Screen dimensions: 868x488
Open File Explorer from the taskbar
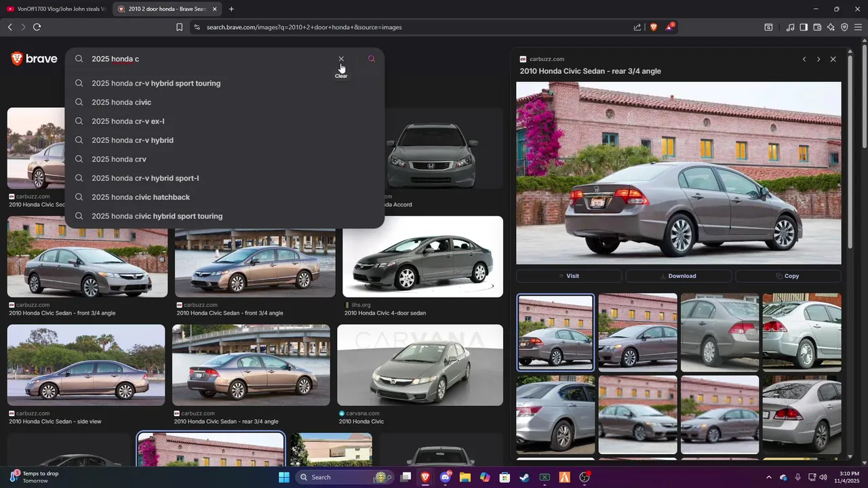pos(465,477)
